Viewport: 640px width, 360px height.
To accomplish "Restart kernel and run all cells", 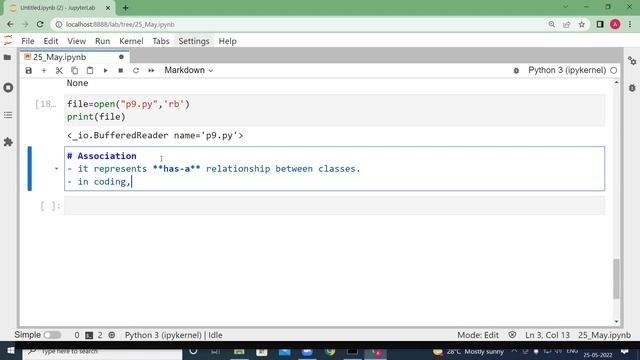I will tap(151, 70).
